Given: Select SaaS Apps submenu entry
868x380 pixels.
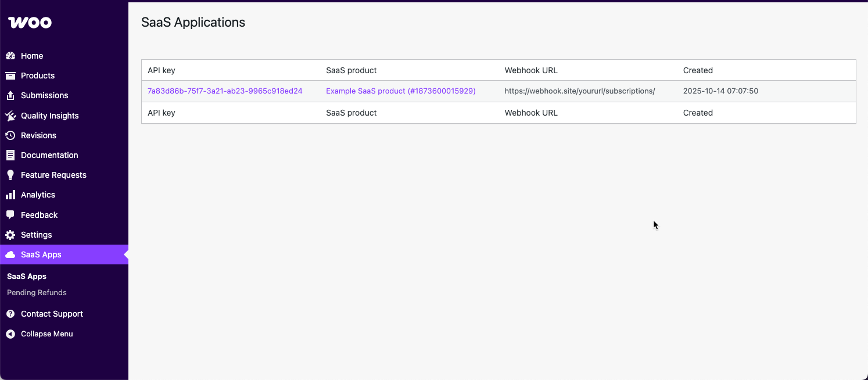Looking at the screenshot, I should click(26, 276).
